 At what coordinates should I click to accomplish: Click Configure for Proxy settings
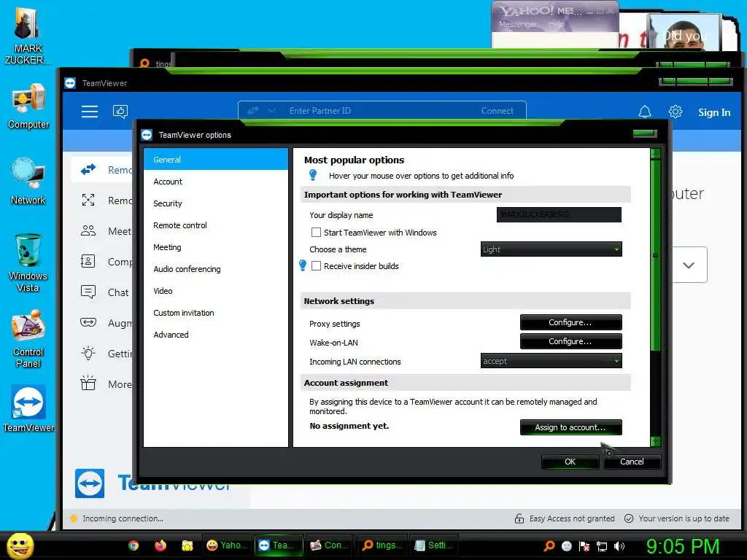(570, 322)
